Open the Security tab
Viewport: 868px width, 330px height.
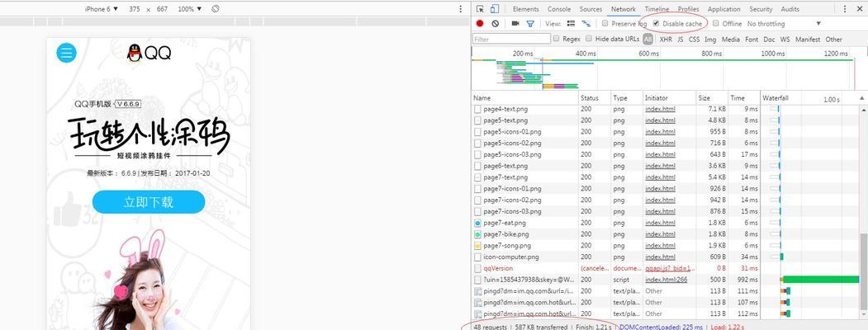coord(761,9)
